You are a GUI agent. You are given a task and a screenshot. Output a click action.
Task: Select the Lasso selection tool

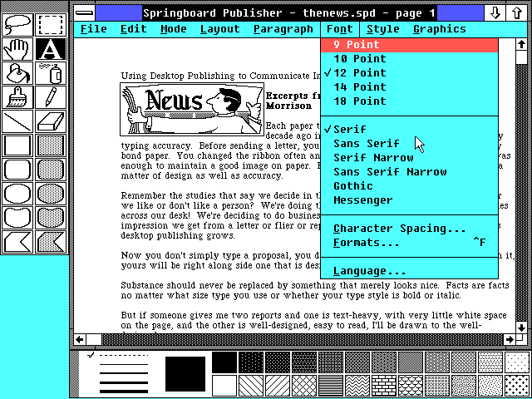coord(17,25)
